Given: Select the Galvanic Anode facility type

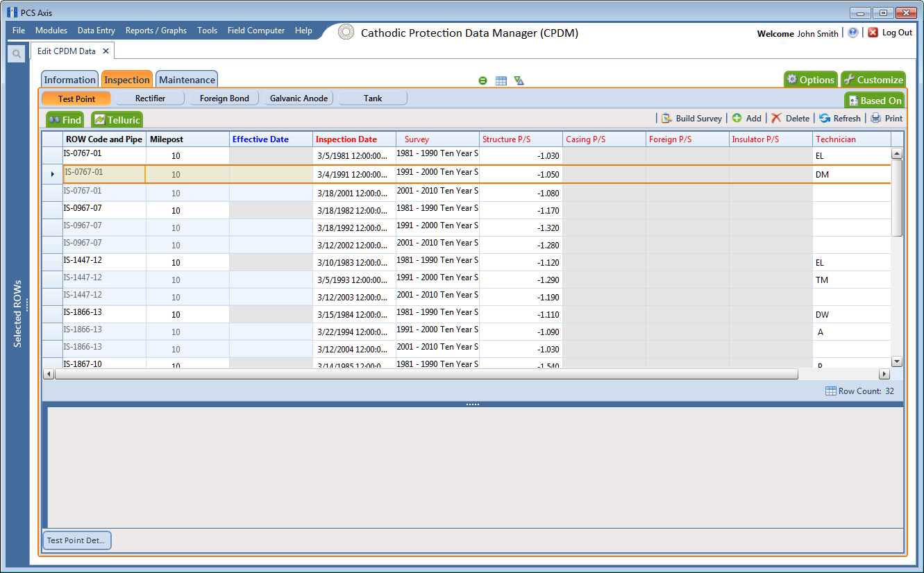Looking at the screenshot, I should [299, 99].
